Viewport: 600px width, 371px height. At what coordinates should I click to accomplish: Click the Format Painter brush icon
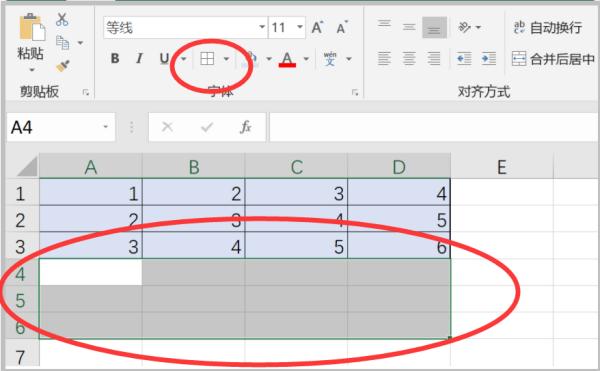[63, 66]
